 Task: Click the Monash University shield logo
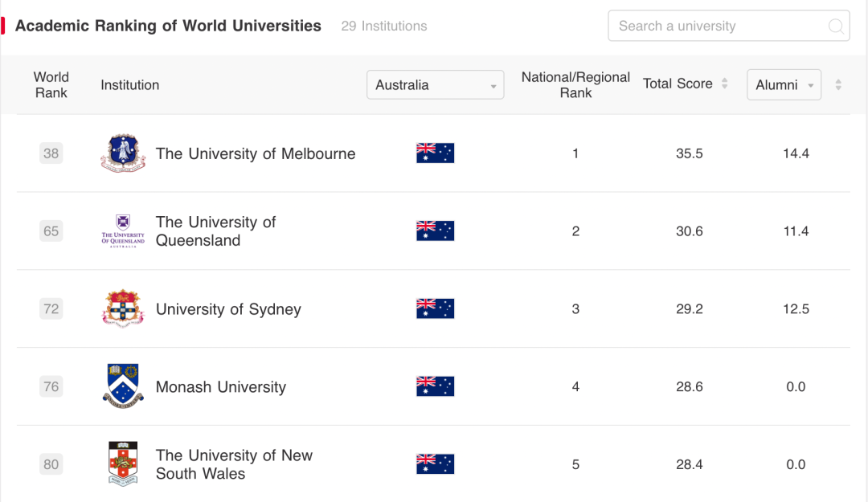[123, 386]
